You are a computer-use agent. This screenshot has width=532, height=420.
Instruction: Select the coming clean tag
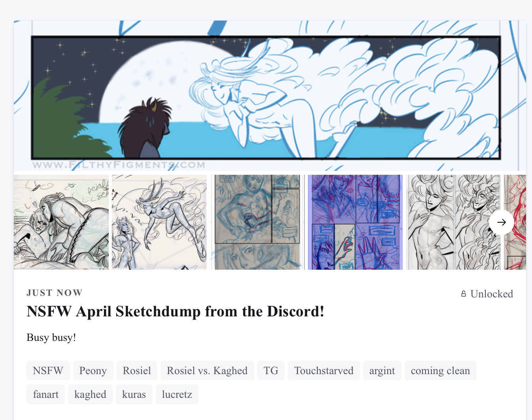(440, 371)
